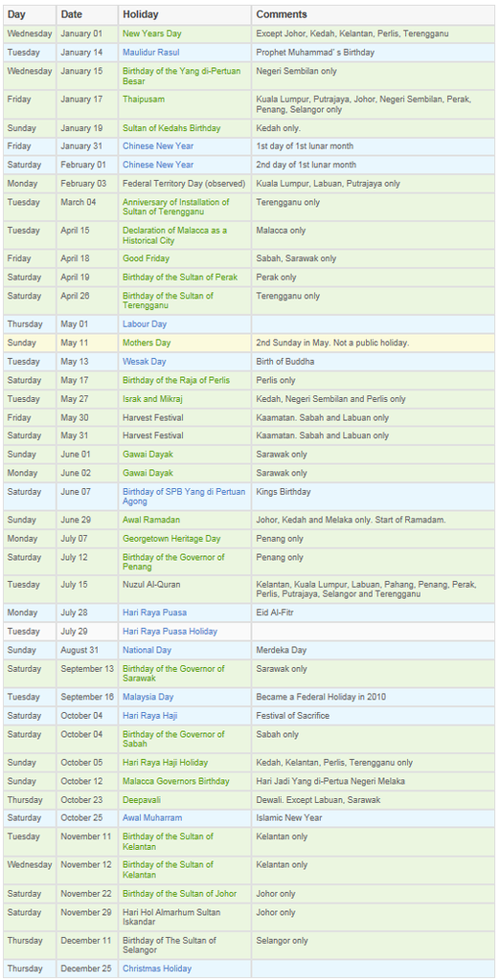
Task: Open the Mothers Day link
Action: click(147, 344)
